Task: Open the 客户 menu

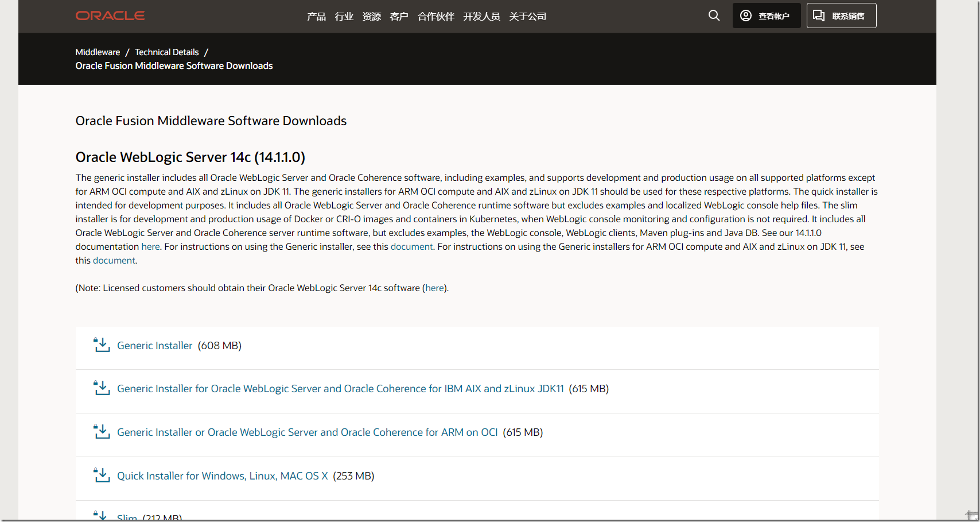Action: (x=399, y=17)
